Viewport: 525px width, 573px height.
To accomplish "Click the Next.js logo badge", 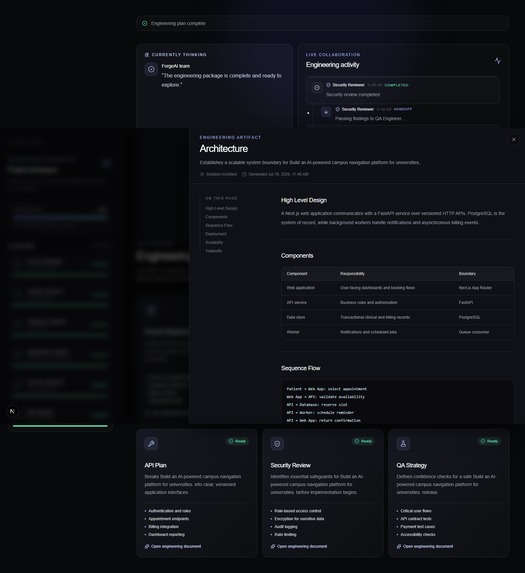I will click(x=12, y=411).
